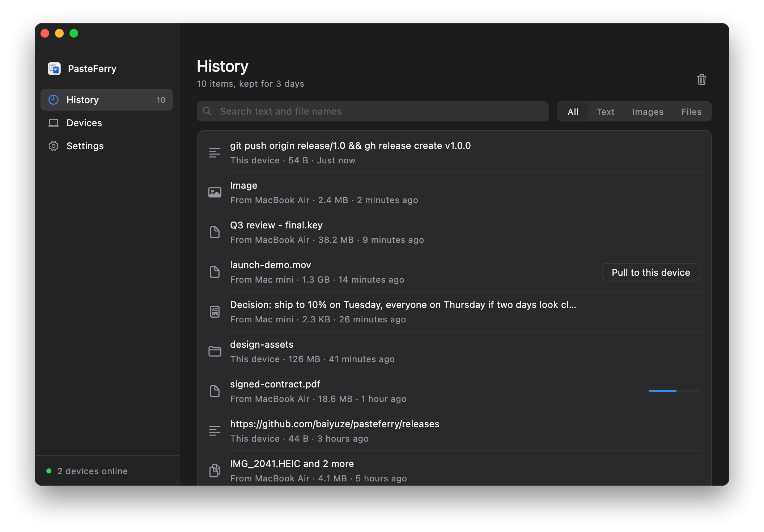The image size is (764, 532).
Task: Click the gear icon beside Settings
Action: pos(54,146)
